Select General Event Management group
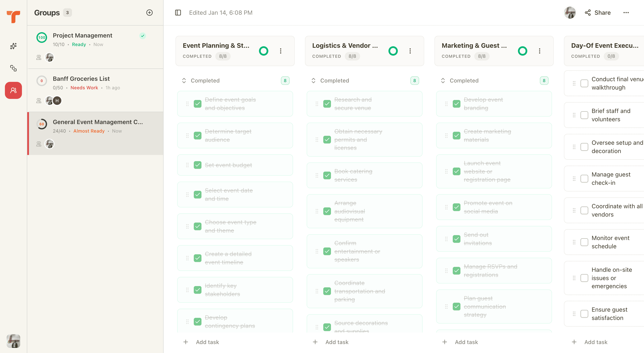 pos(95,133)
